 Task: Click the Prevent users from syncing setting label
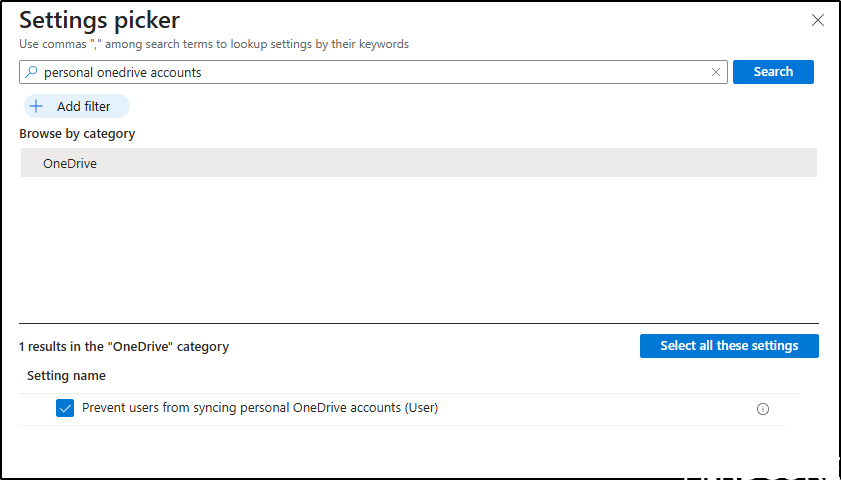click(x=260, y=408)
